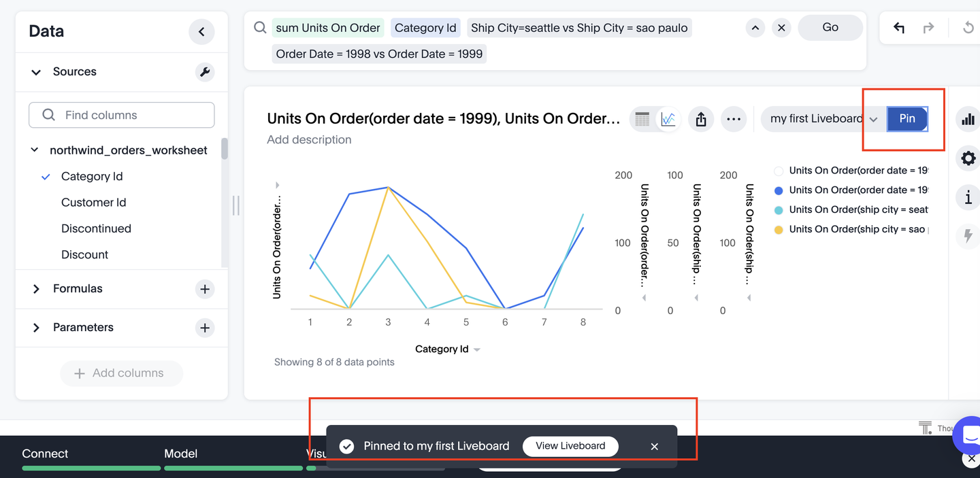The image size is (980, 478).
Task: Open chart settings gear icon
Action: [968, 159]
